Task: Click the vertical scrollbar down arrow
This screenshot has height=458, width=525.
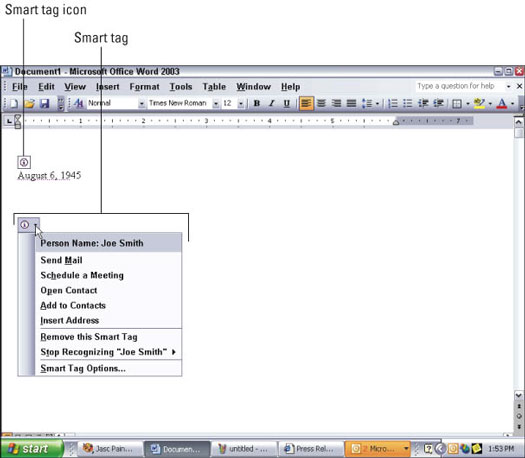Action: tap(519, 395)
